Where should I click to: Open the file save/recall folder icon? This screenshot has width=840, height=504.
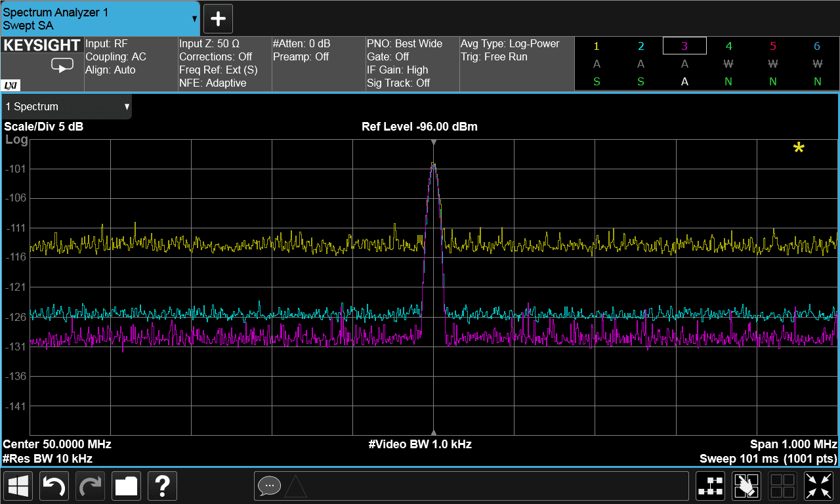tap(126, 486)
